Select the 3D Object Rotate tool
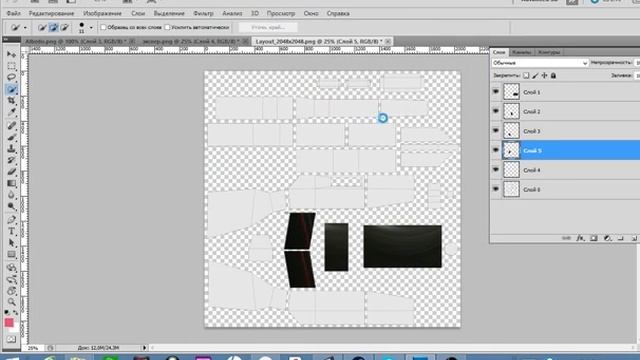640x360 pixels. tap(11, 268)
